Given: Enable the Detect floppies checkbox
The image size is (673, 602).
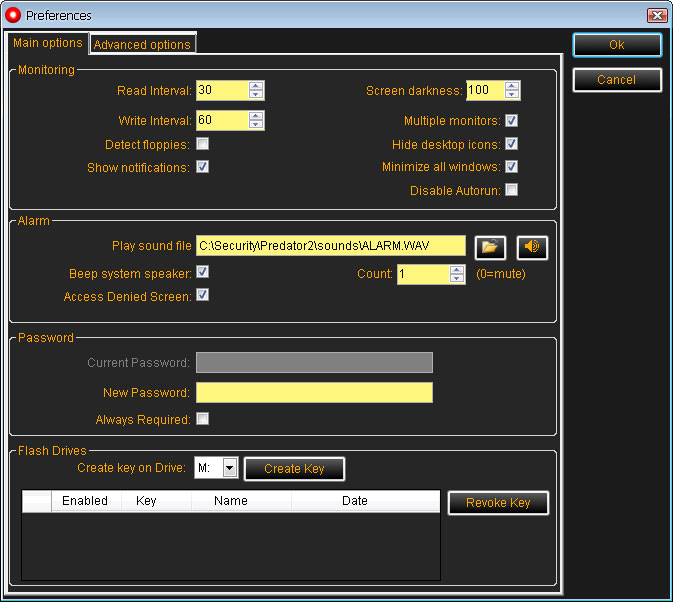Looking at the screenshot, I should tap(203, 144).
